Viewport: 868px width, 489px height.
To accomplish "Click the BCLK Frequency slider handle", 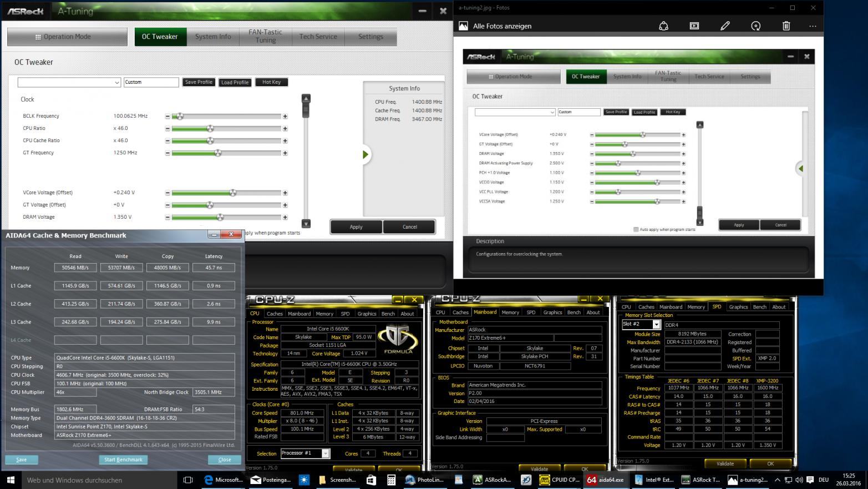I will [x=179, y=116].
